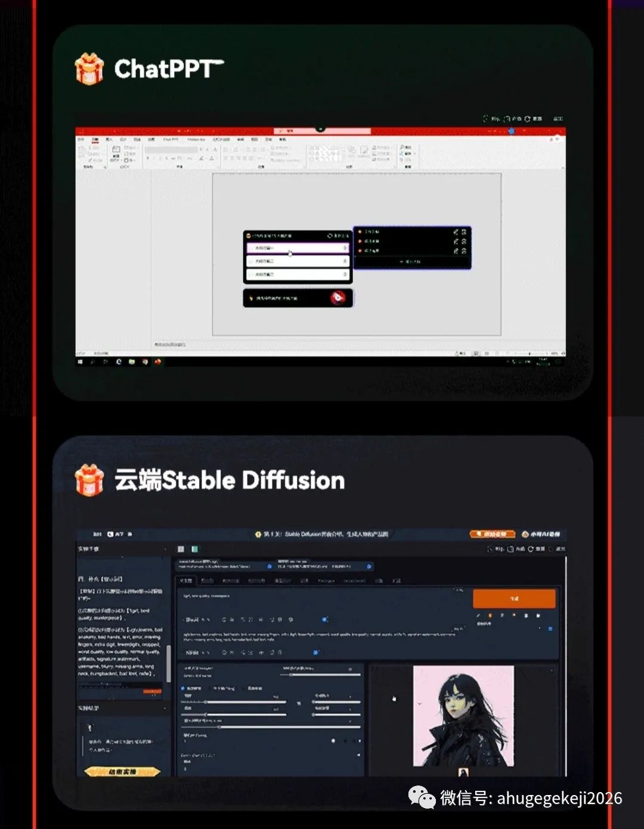The image size is (644, 829).
Task: Open the ChatPPT ribbon tab in PowerPoint
Action: [x=171, y=139]
